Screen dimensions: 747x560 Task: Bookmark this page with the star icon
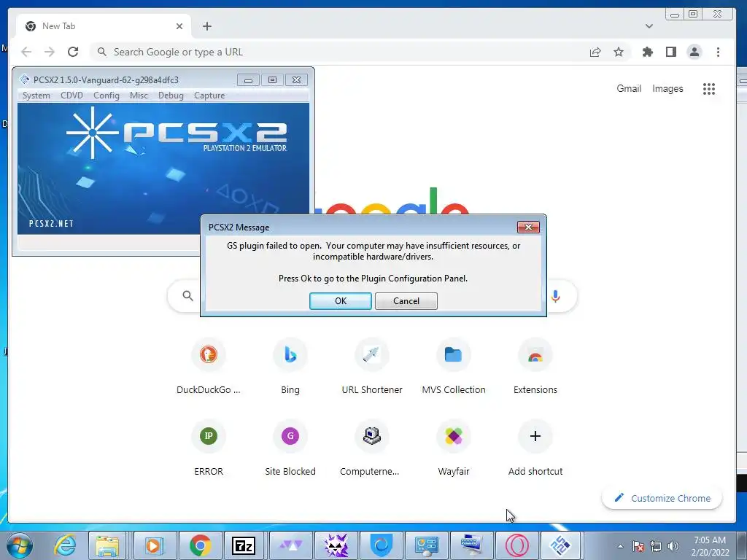pyautogui.click(x=619, y=52)
